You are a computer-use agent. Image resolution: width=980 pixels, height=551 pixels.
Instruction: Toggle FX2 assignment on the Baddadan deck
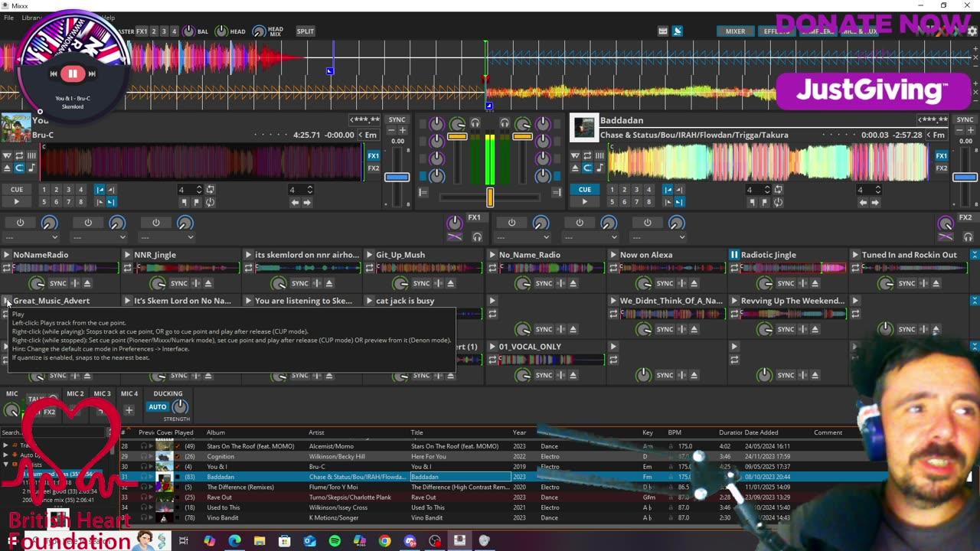pos(942,168)
